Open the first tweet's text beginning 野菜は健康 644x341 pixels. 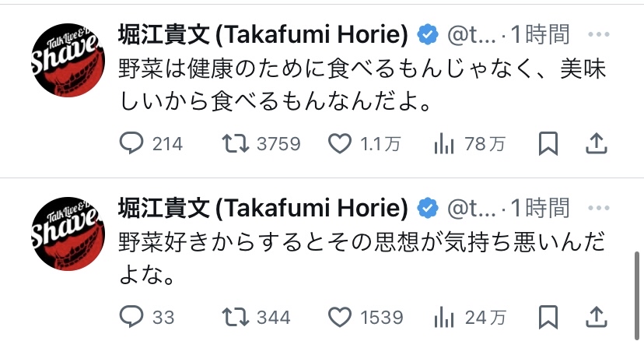click(362, 85)
